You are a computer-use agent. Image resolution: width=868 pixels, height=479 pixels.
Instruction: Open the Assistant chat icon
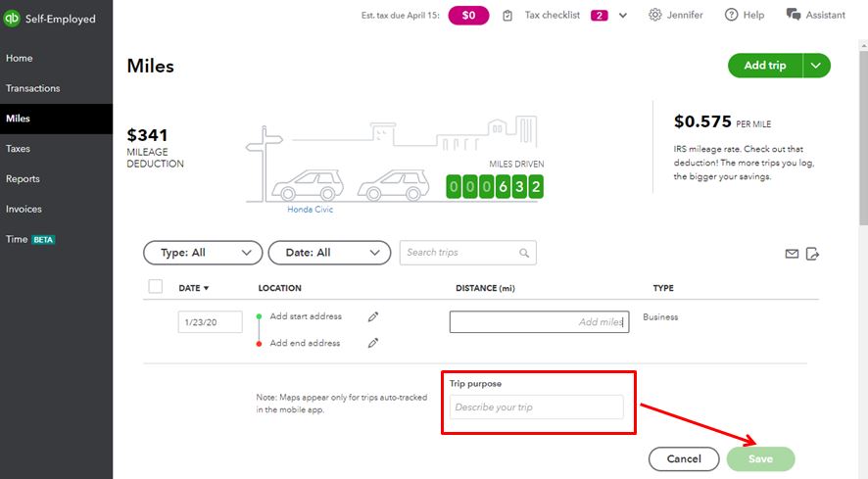coord(794,16)
